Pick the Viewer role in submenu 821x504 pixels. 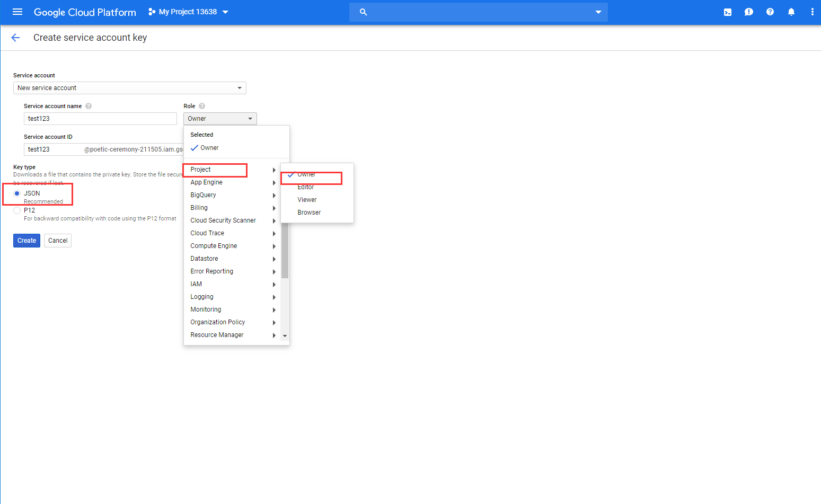(317, 200)
